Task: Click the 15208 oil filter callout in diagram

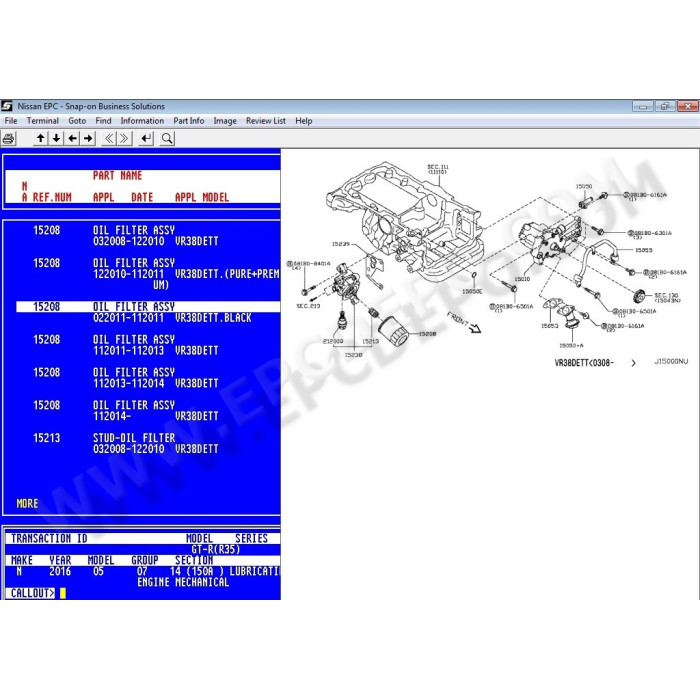Action: point(427,333)
